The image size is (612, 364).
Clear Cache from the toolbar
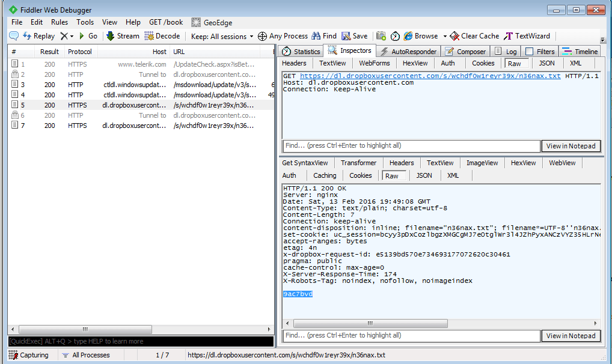point(474,36)
